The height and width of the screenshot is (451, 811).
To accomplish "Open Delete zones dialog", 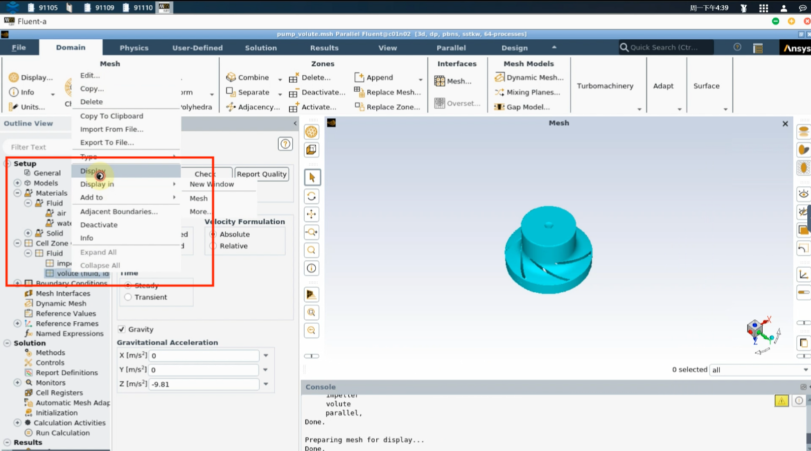I will point(310,78).
